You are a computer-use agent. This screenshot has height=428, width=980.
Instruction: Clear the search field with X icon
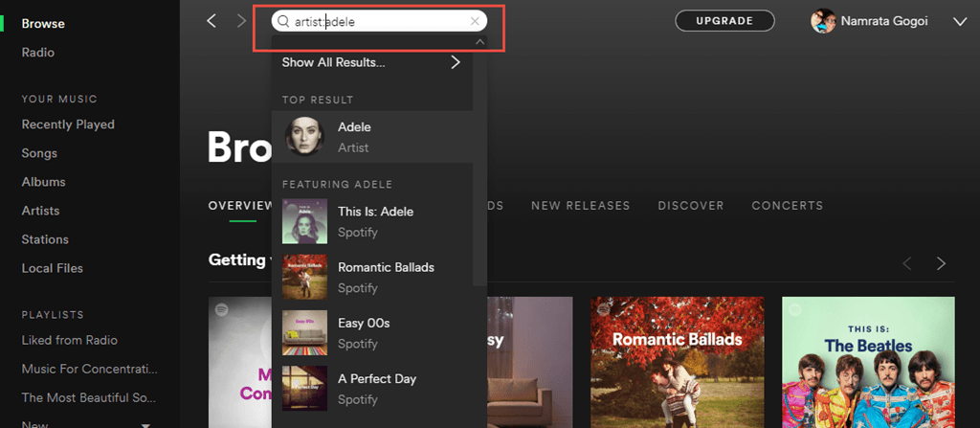coord(476,21)
